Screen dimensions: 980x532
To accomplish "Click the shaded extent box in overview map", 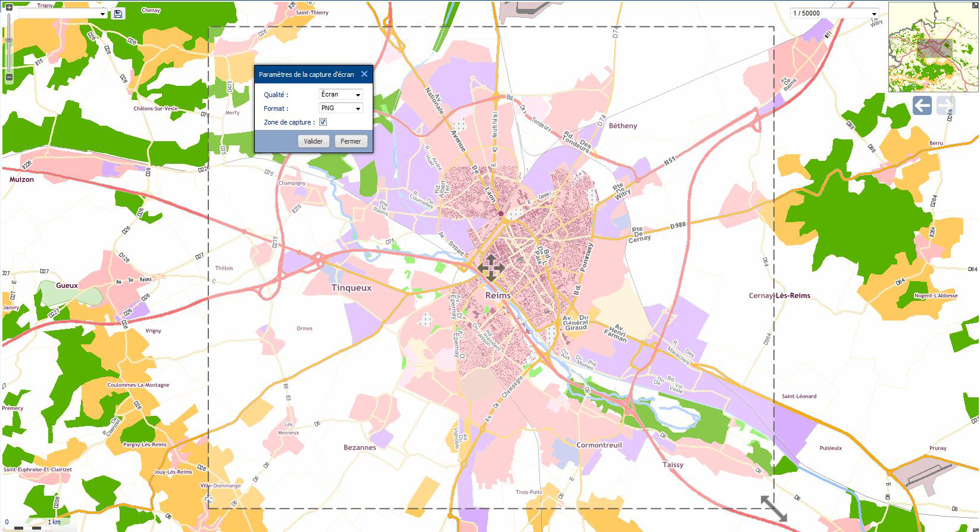I will point(934,48).
